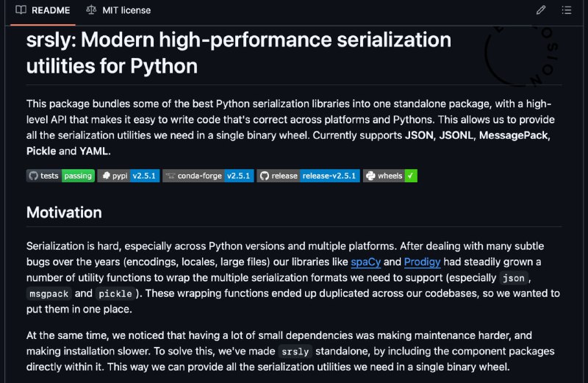
Task: Click the tests passing badge
Action: pos(60,176)
